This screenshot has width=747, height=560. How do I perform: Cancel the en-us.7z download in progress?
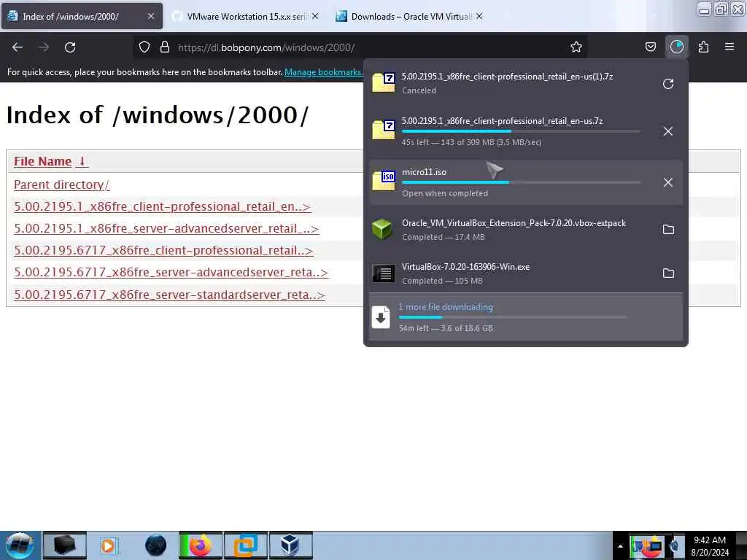click(x=668, y=131)
